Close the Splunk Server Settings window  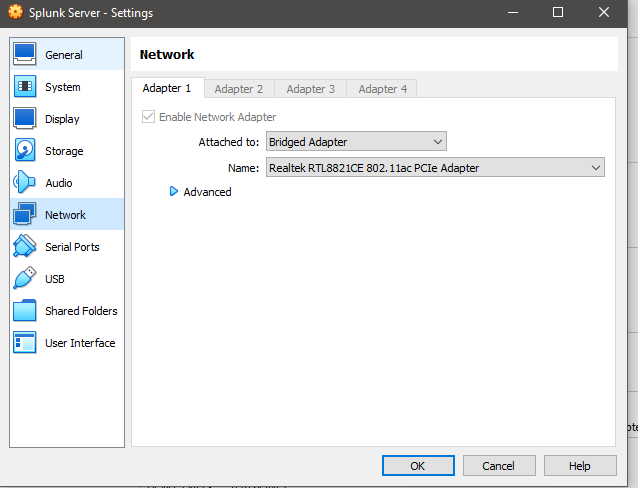pos(604,12)
